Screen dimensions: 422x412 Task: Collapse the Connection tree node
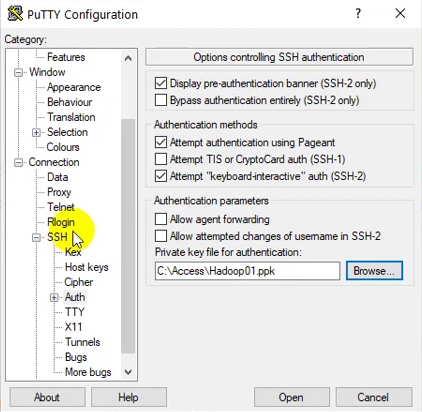tap(19, 162)
